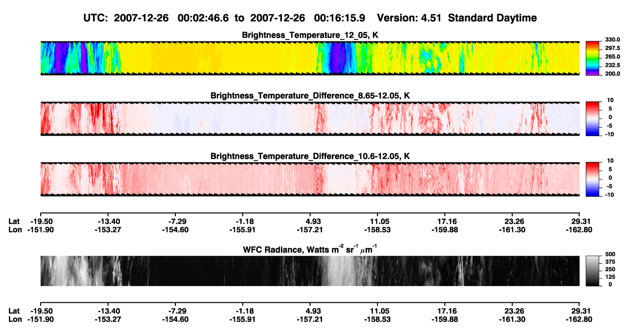Click the 375 label on the WFC color bar

[x=610, y=262]
